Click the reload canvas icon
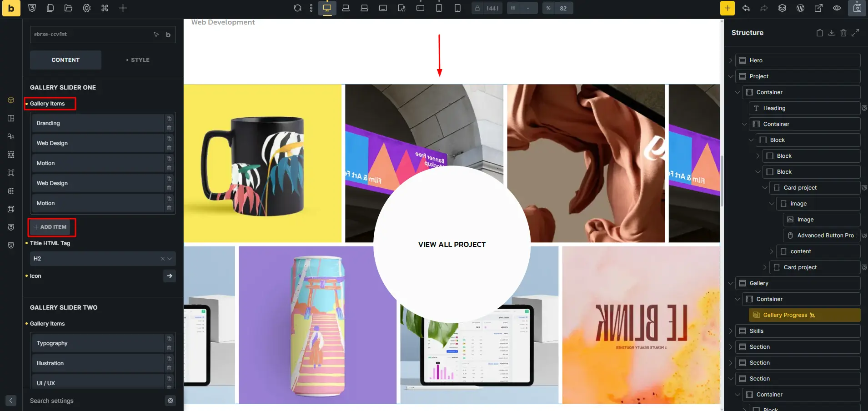The height and width of the screenshot is (411, 868). (297, 8)
